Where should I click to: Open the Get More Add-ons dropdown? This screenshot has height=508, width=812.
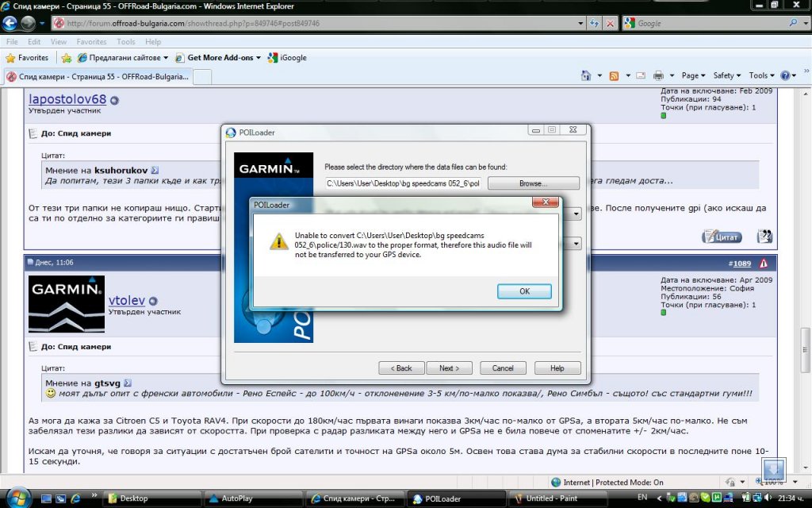click(x=219, y=57)
